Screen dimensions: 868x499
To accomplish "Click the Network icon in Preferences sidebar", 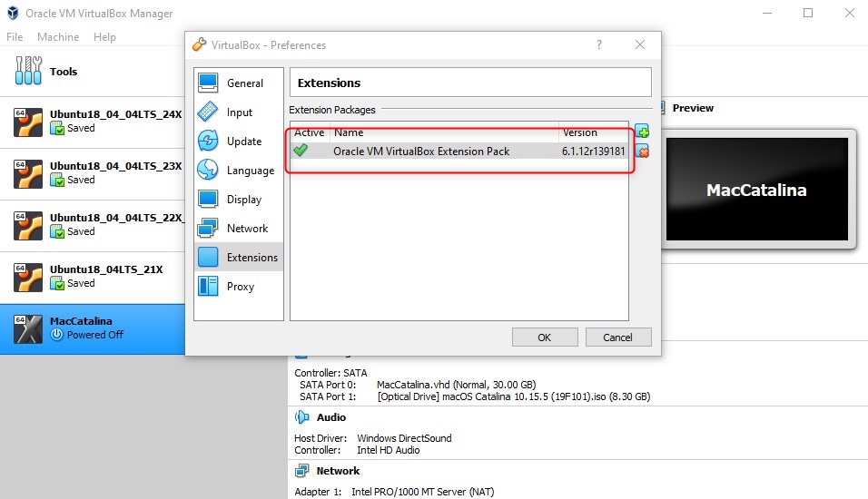I will [208, 228].
